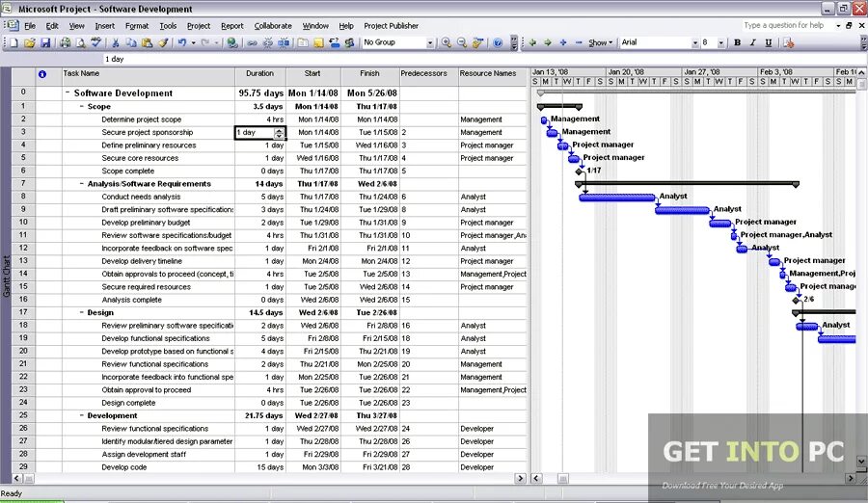Image resolution: width=868 pixels, height=503 pixels.
Task: Zoom out on the Gantt timescale
Action: (x=462, y=42)
